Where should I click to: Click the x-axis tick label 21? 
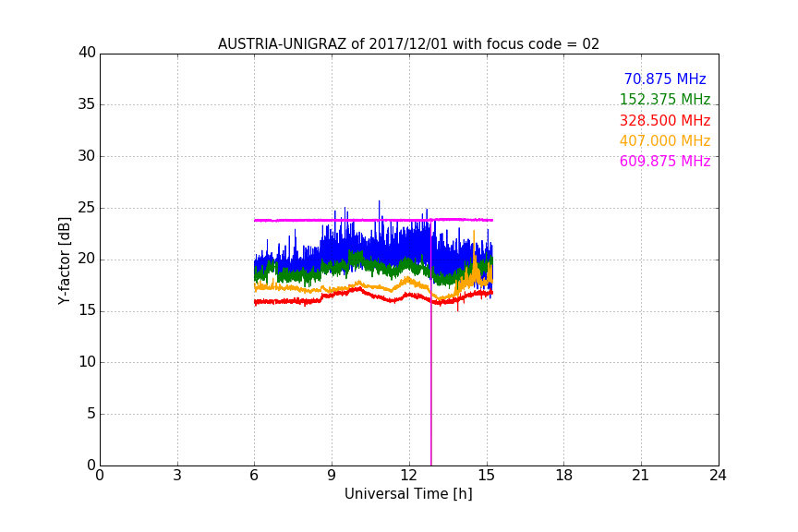coord(641,476)
